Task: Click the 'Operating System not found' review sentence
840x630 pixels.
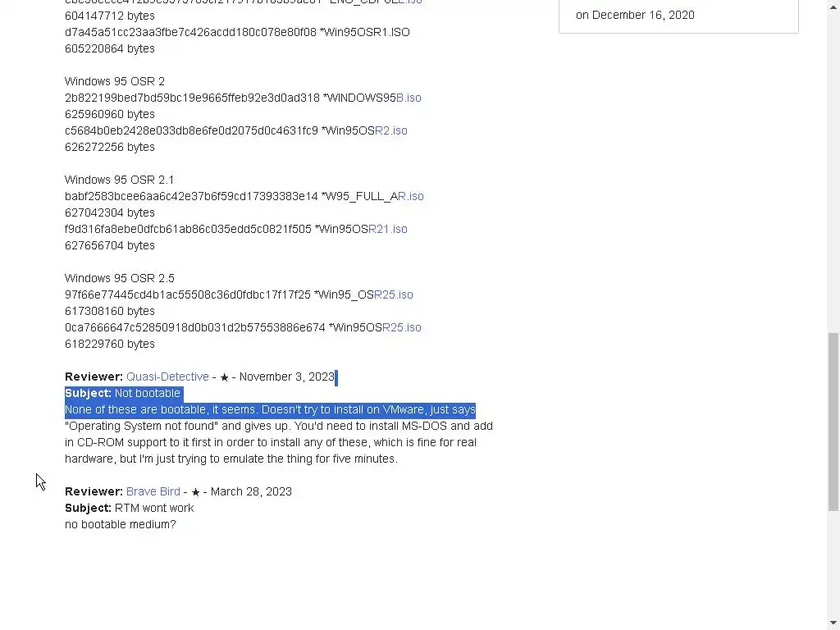Action: click(279, 426)
